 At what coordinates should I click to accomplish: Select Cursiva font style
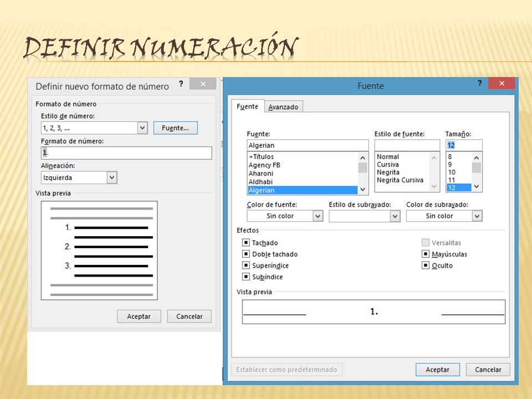388,165
